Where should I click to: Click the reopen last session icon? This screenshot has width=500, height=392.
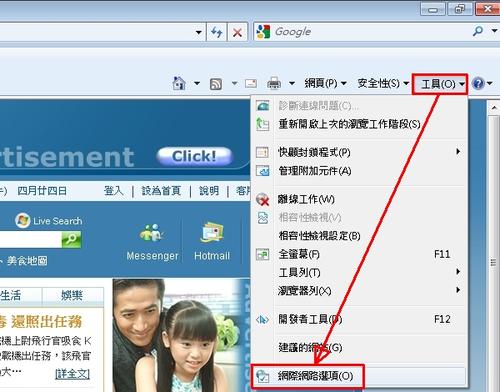point(263,124)
